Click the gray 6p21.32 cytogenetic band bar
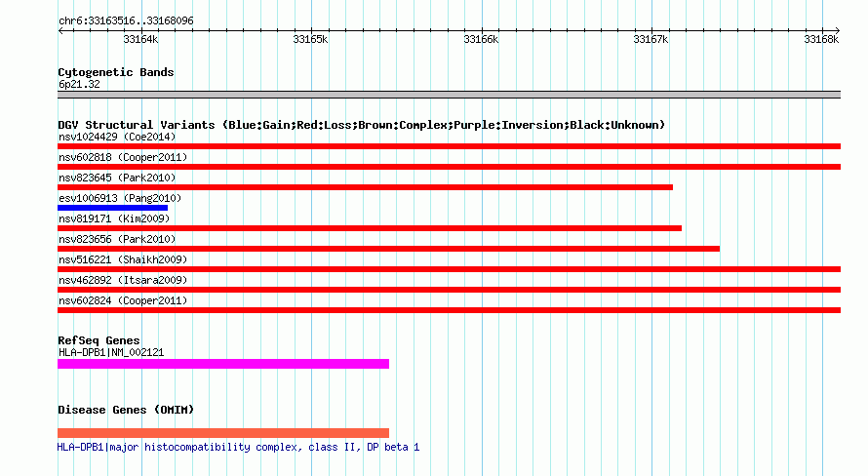Screen dimensions: 868x476 click(449, 95)
